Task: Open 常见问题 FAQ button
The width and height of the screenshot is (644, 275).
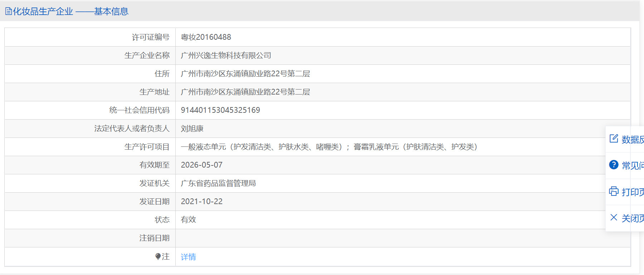Action: (x=625, y=165)
